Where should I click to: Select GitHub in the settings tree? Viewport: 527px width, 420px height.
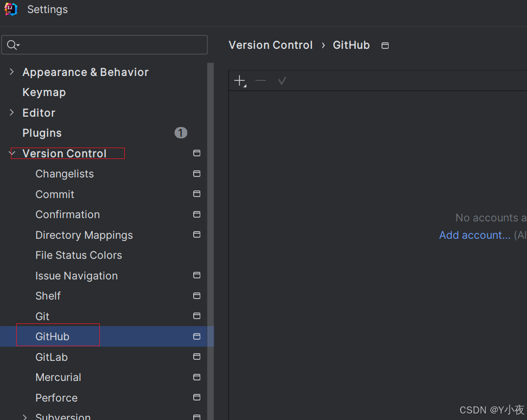53,336
